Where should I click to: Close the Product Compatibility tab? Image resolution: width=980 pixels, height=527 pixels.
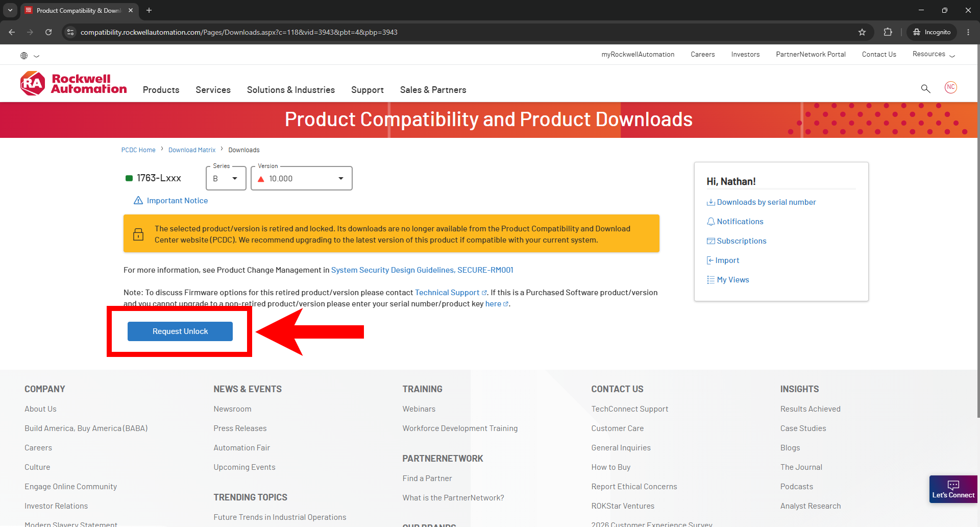(x=131, y=10)
